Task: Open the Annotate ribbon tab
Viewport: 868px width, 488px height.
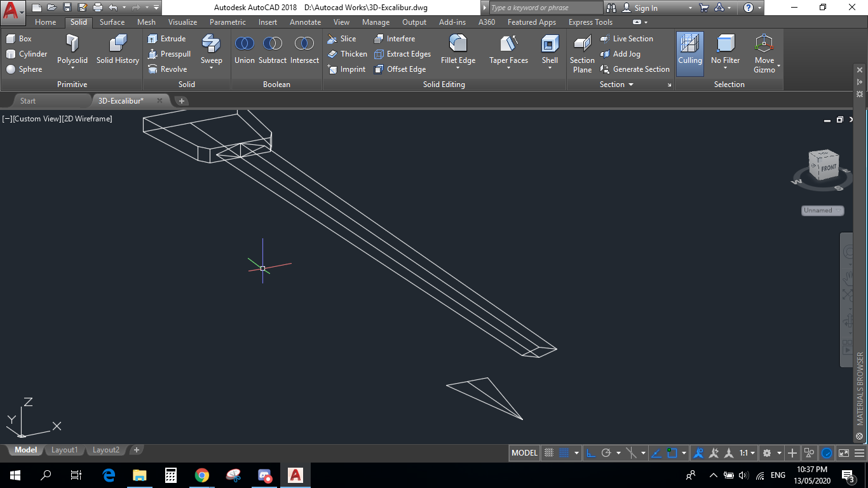Action: pos(305,22)
